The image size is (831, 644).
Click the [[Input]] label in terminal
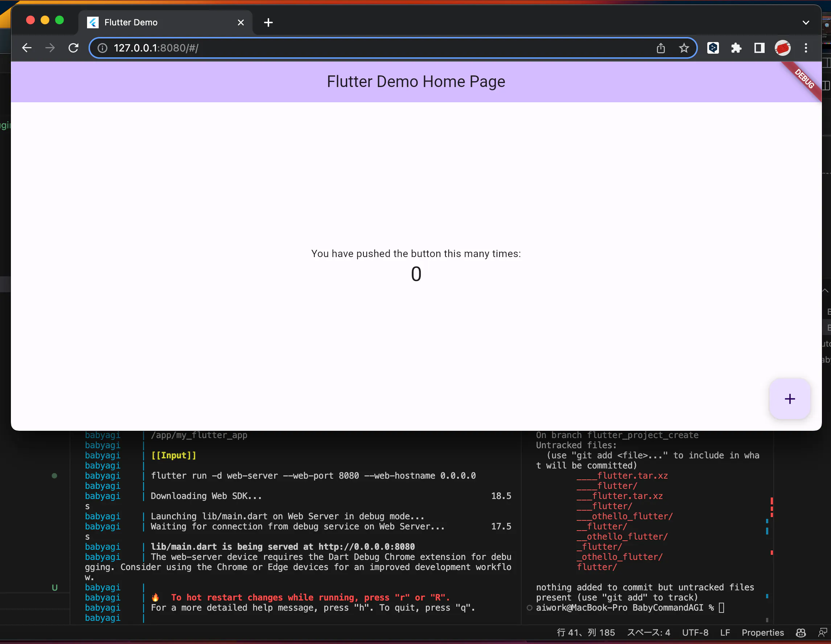[173, 455]
